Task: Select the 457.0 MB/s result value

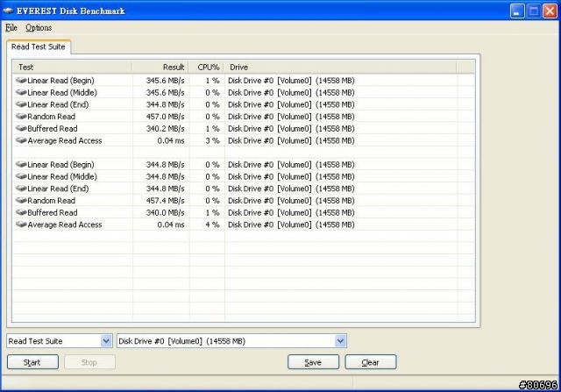Action: click(166, 117)
